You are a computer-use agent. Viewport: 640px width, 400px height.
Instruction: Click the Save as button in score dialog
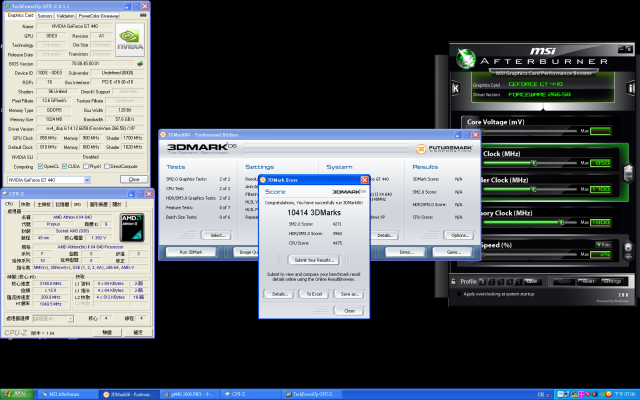(349, 294)
